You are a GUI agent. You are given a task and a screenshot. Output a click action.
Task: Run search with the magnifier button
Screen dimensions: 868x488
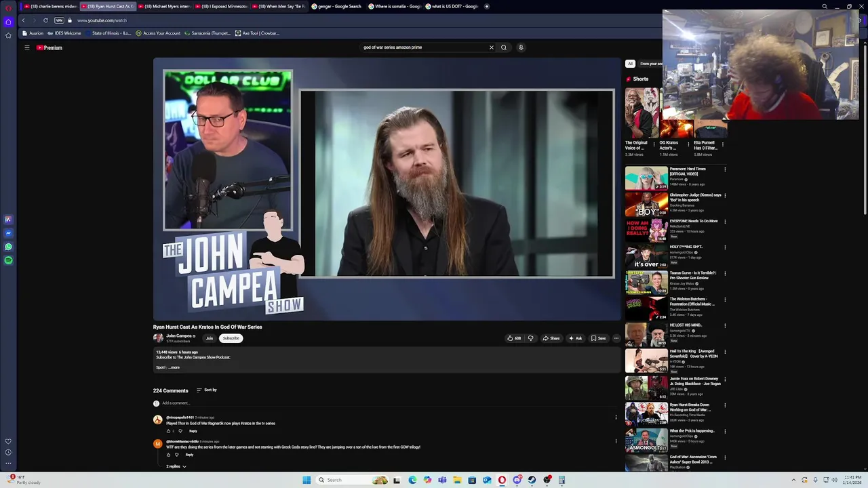(503, 47)
